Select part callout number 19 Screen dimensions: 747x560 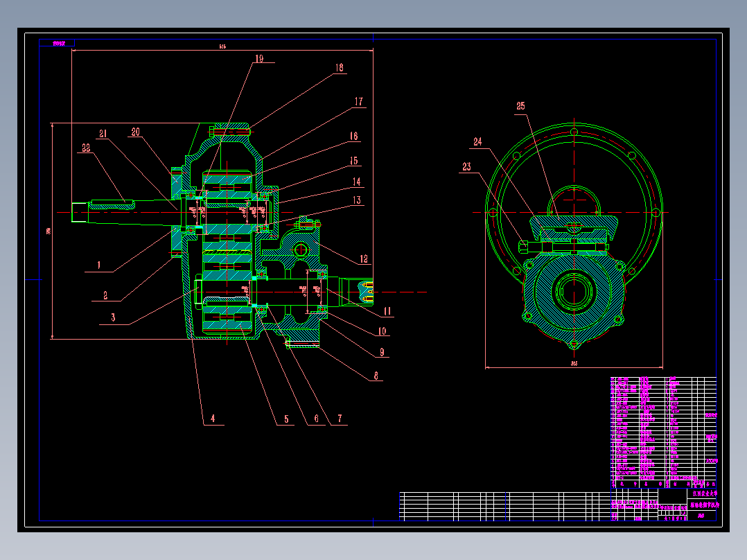[259, 59]
